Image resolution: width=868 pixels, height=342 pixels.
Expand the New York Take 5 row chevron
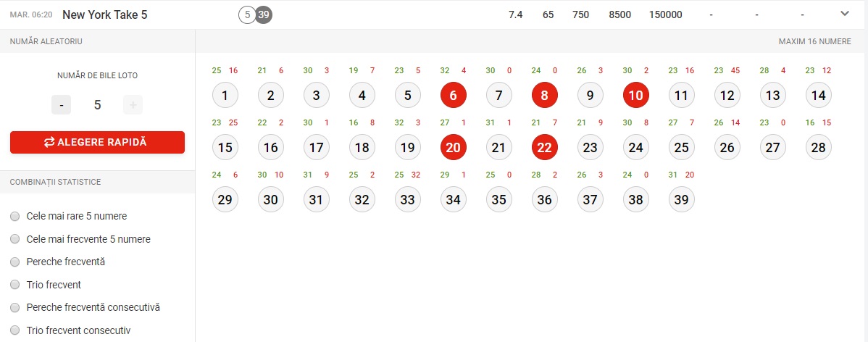point(845,14)
